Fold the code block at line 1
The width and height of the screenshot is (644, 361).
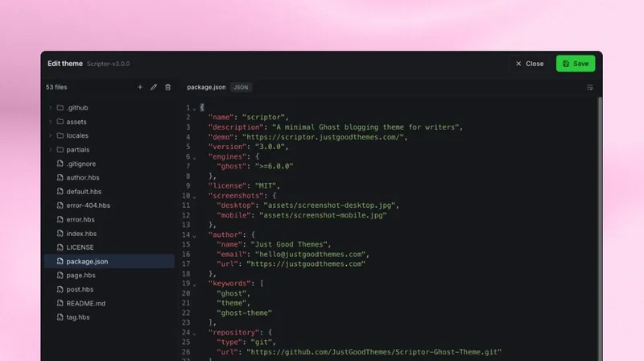194,109
